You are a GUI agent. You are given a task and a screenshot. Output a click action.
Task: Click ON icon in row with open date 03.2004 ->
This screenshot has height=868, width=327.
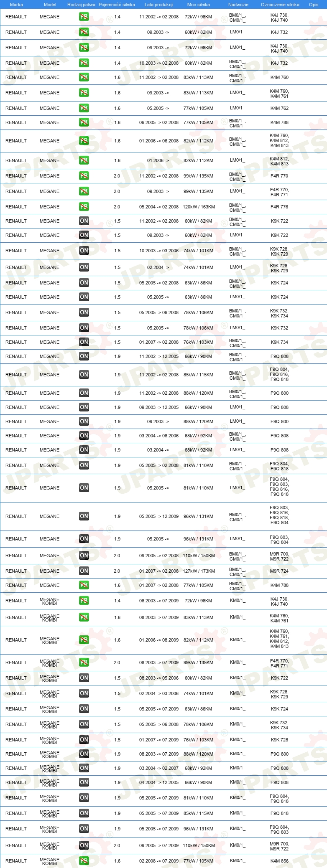(84, 450)
